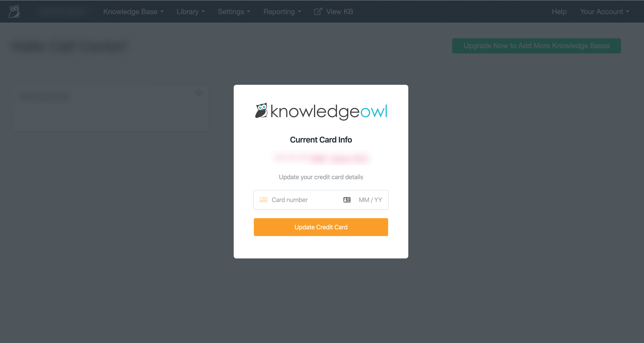The width and height of the screenshot is (644, 343).
Task: Expand the Library dropdown
Action: coord(190,11)
